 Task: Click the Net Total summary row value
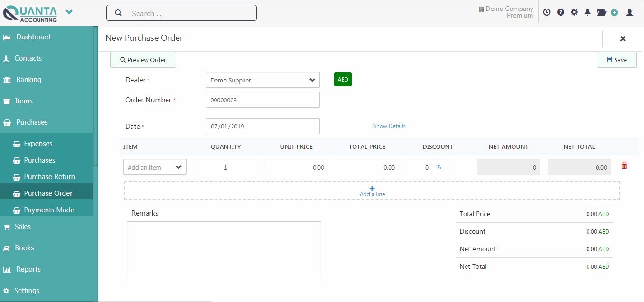click(597, 266)
